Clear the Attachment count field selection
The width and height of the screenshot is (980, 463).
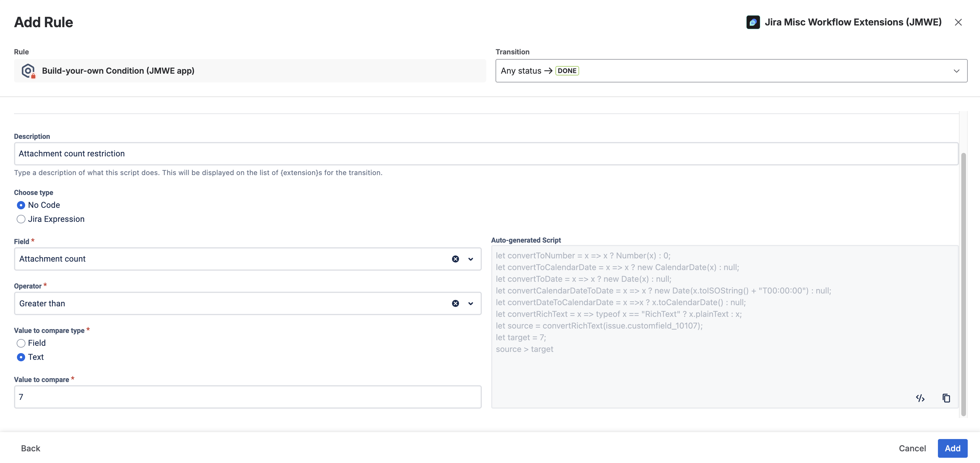pyautogui.click(x=456, y=259)
